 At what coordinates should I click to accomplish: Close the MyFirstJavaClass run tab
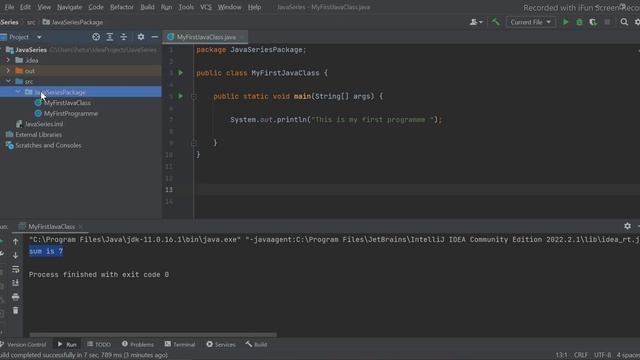[81, 227]
